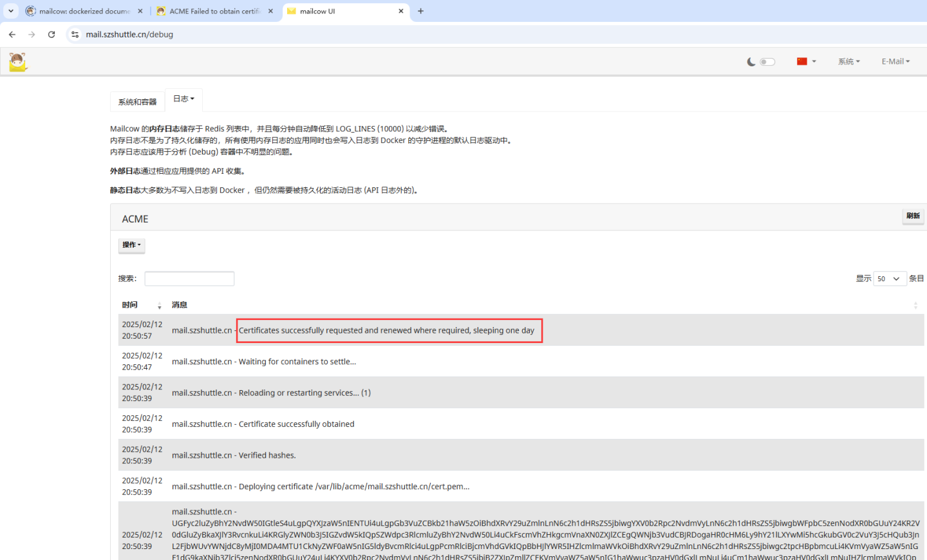This screenshot has height=560, width=927.
Task: Open the E-Mail menu
Action: [895, 62]
